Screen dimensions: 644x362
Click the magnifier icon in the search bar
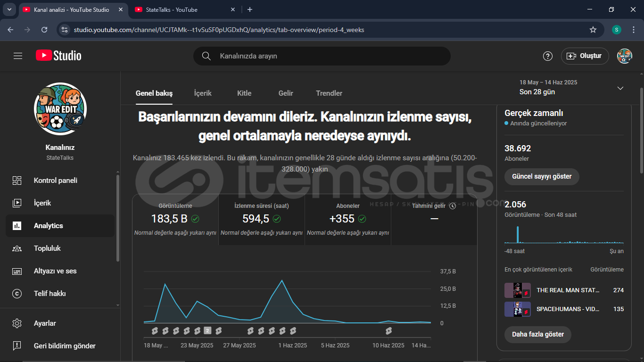(x=206, y=56)
